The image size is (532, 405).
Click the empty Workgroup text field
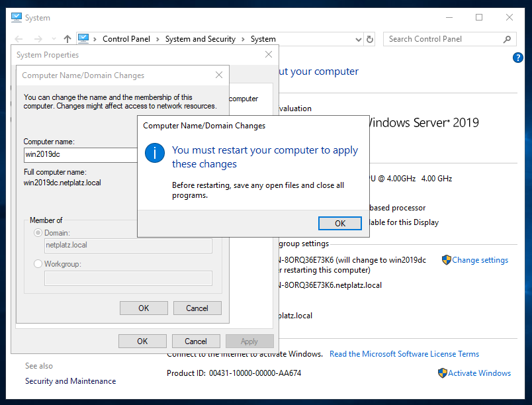tap(128, 278)
